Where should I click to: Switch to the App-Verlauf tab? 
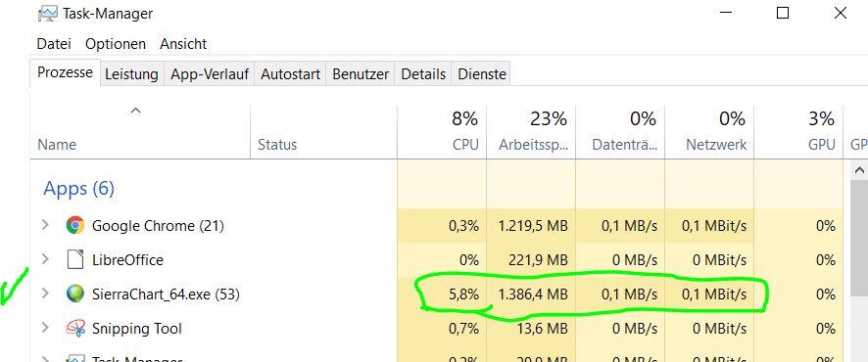210,74
